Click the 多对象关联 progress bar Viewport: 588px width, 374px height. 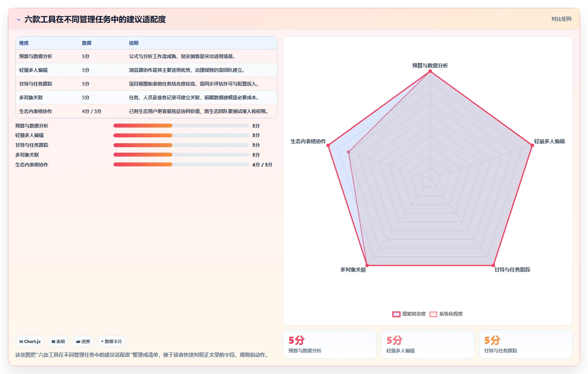181,155
